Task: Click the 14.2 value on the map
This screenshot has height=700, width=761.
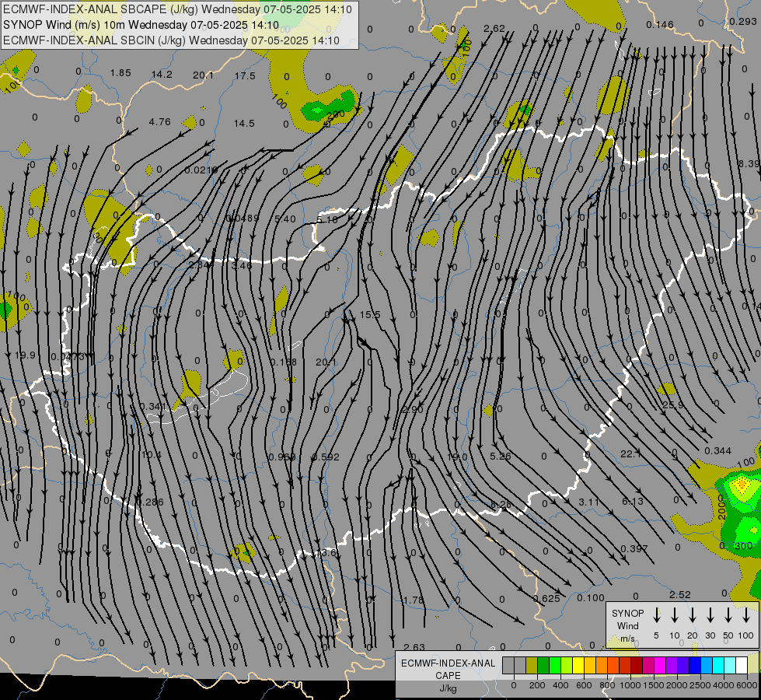Action: click(x=162, y=75)
